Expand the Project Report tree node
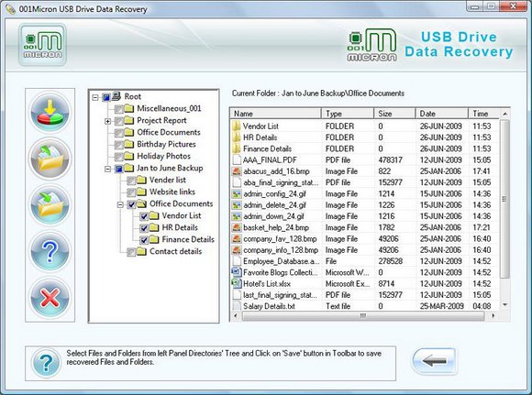The image size is (532, 395). (107, 121)
